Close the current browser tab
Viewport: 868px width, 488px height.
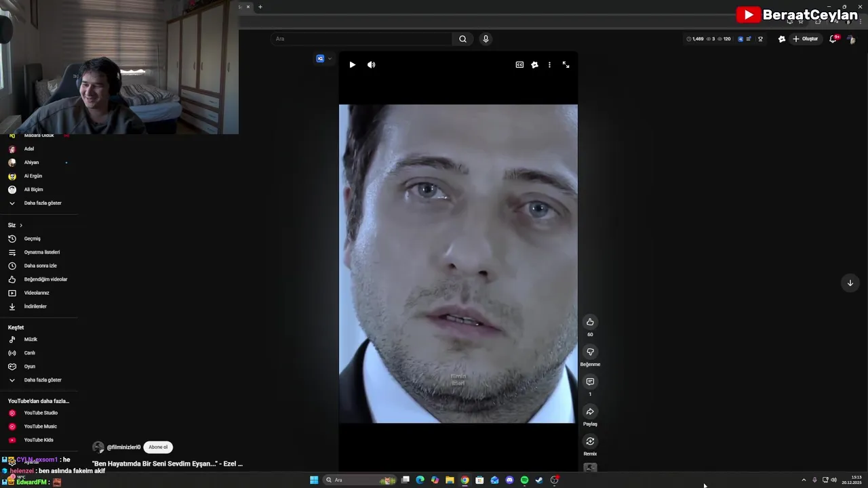pos(248,7)
